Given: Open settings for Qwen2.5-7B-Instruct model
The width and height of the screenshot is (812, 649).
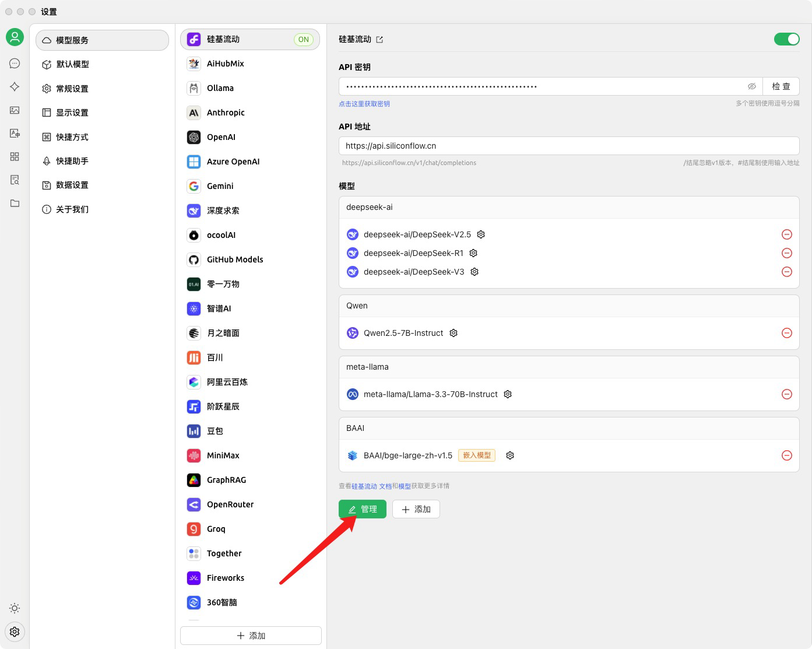Looking at the screenshot, I should (x=454, y=333).
